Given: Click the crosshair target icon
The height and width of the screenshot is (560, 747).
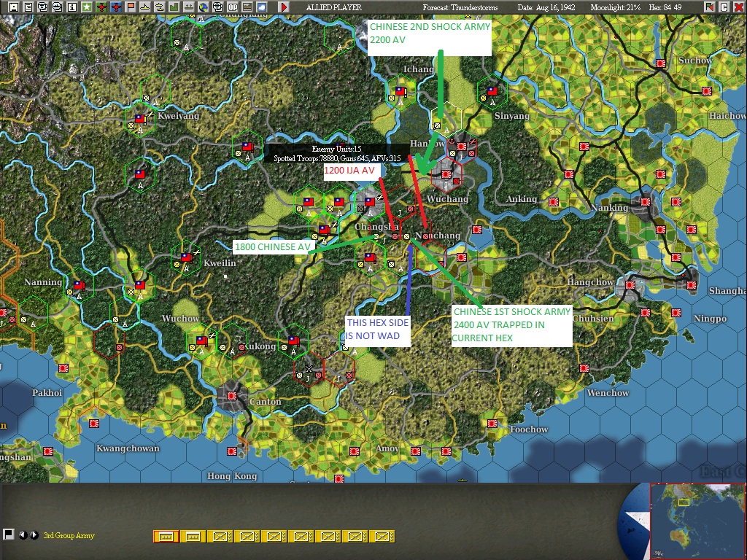Looking at the screenshot, I should point(217,7).
